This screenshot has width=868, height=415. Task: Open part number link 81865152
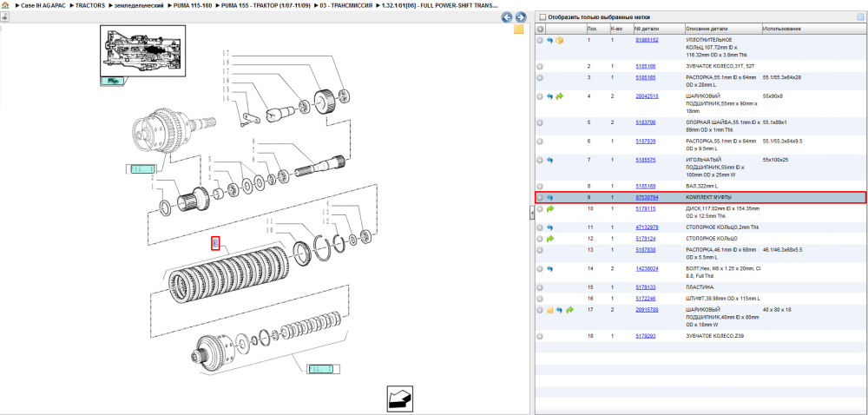pos(647,41)
